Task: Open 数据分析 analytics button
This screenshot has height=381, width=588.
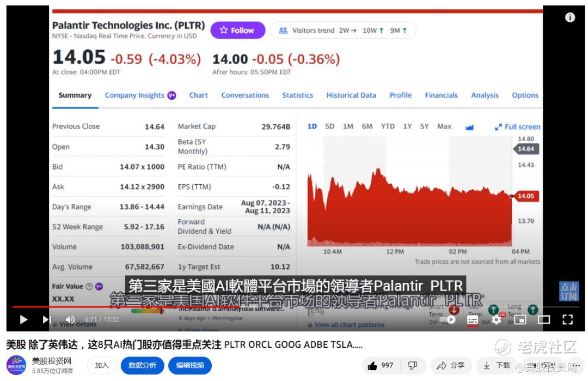Action: (x=143, y=366)
